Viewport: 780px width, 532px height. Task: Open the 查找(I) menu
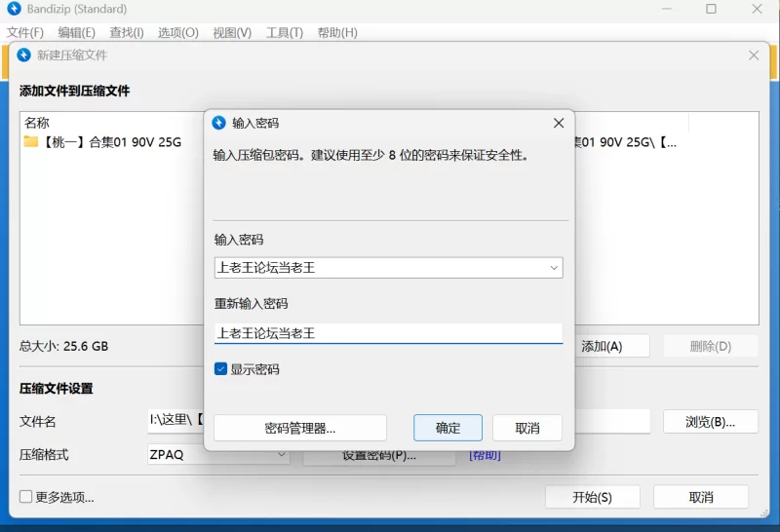click(x=127, y=33)
